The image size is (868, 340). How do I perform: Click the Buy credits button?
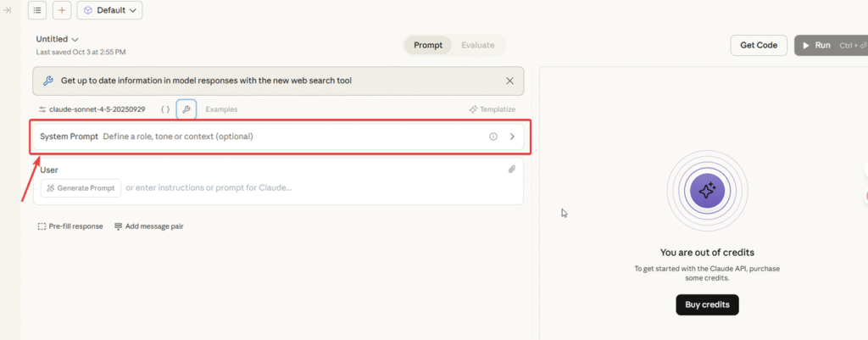(x=707, y=304)
